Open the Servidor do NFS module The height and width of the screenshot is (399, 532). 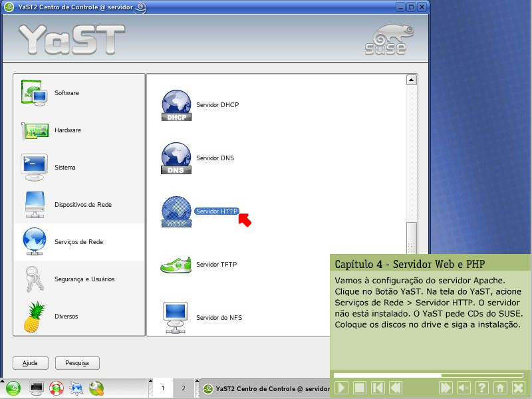coord(219,318)
